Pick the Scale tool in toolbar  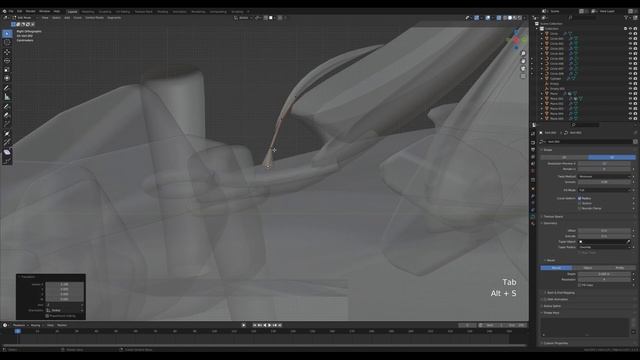coord(7,69)
